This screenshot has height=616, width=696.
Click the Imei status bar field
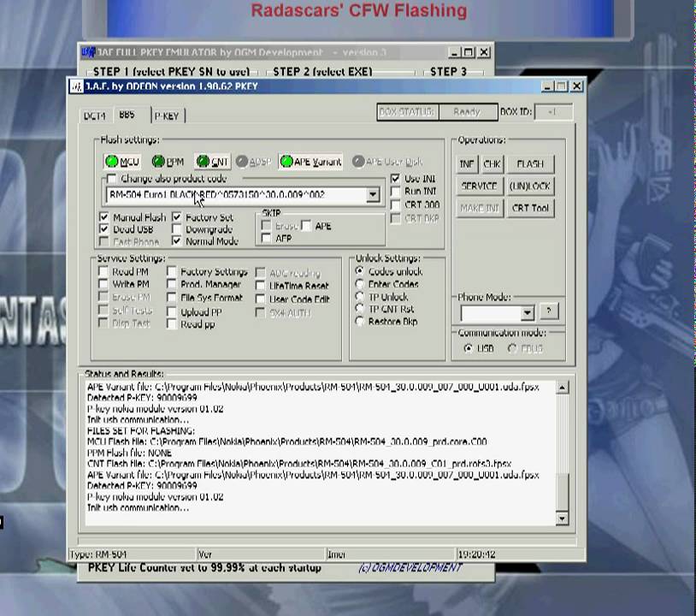tap(391, 554)
